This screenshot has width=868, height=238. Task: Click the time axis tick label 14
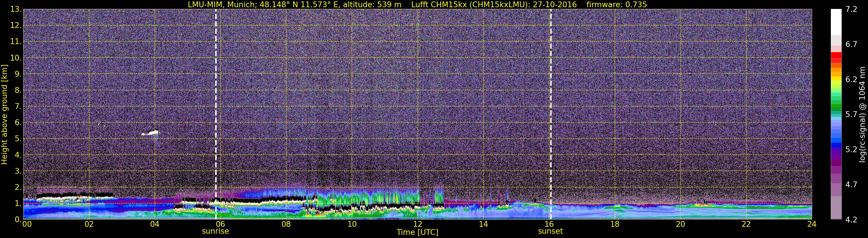pyautogui.click(x=483, y=224)
